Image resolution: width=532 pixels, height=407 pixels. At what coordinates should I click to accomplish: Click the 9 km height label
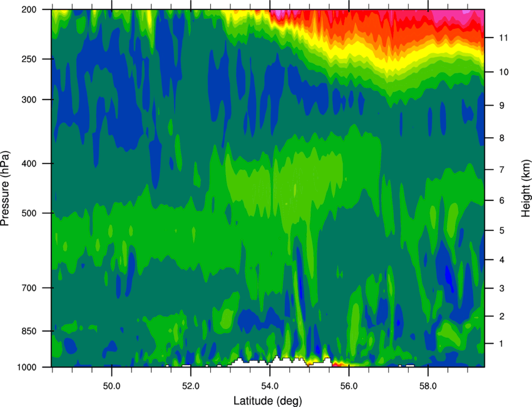point(502,106)
